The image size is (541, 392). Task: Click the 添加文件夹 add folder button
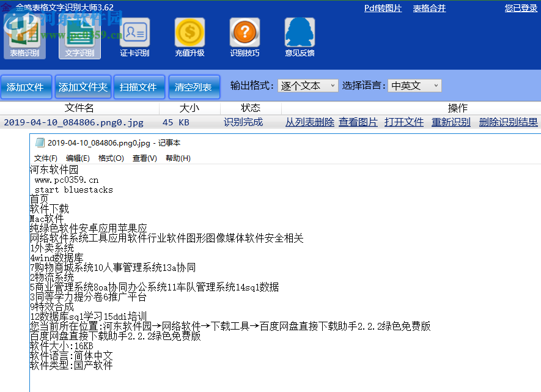[83, 87]
